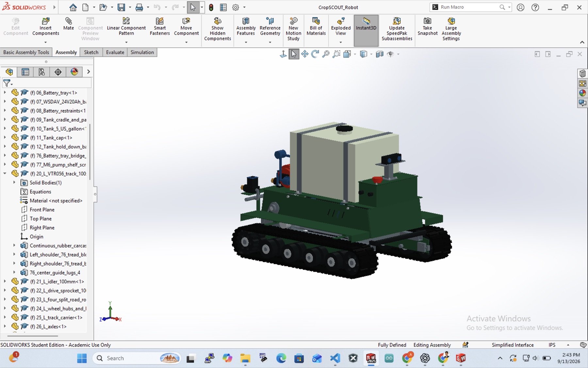Open File Explorer from taskbar
This screenshot has width=588, height=368.
(x=245, y=358)
